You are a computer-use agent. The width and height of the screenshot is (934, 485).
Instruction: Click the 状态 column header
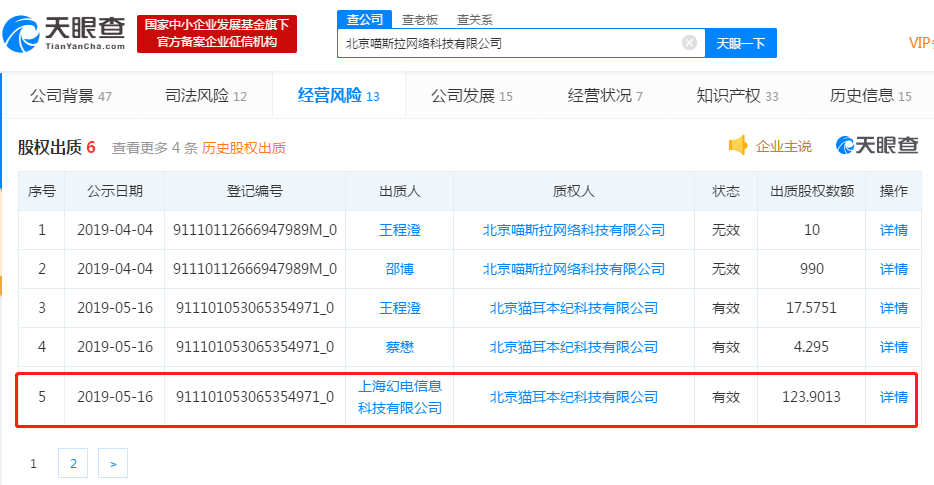coord(726,191)
